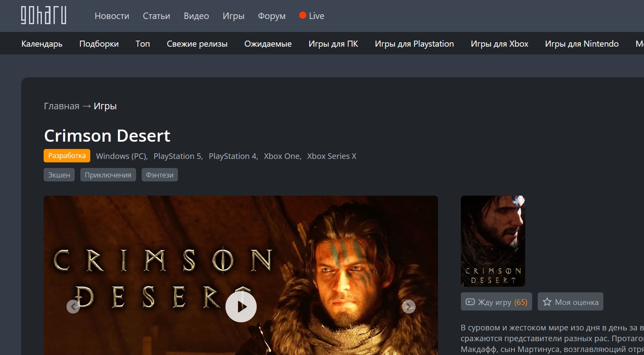Open Игры для ПК section
Screen dimensions: 644x355
333,44
